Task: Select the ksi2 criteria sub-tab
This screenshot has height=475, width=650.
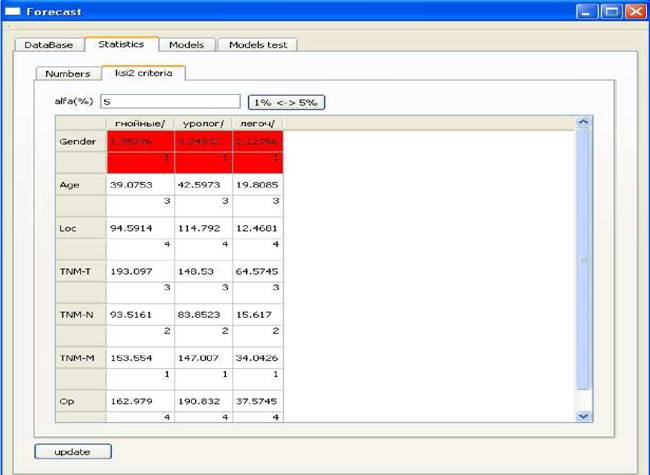Action: 143,73
